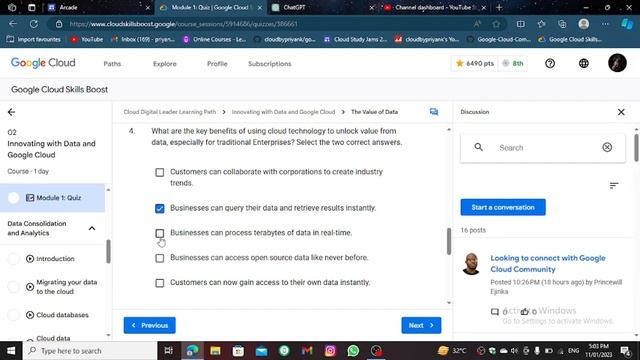
Task: Collapse Data Consolidation and Analytics section
Action: [x=92, y=228]
